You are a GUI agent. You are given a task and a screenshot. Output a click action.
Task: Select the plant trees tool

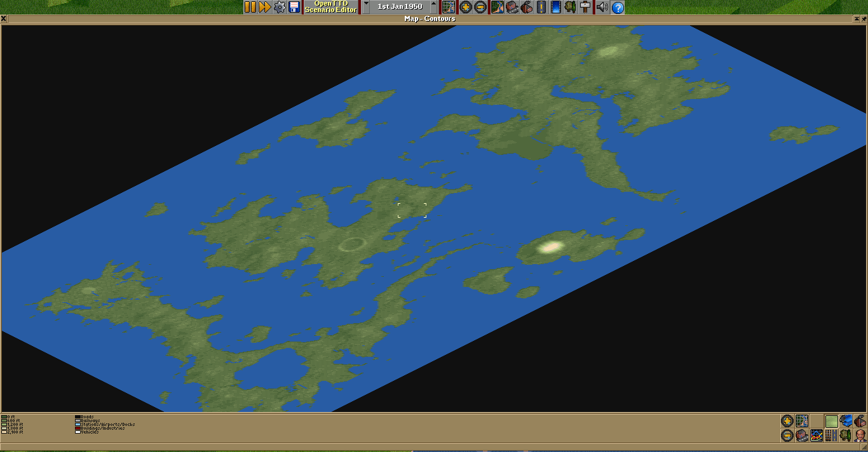tap(570, 7)
